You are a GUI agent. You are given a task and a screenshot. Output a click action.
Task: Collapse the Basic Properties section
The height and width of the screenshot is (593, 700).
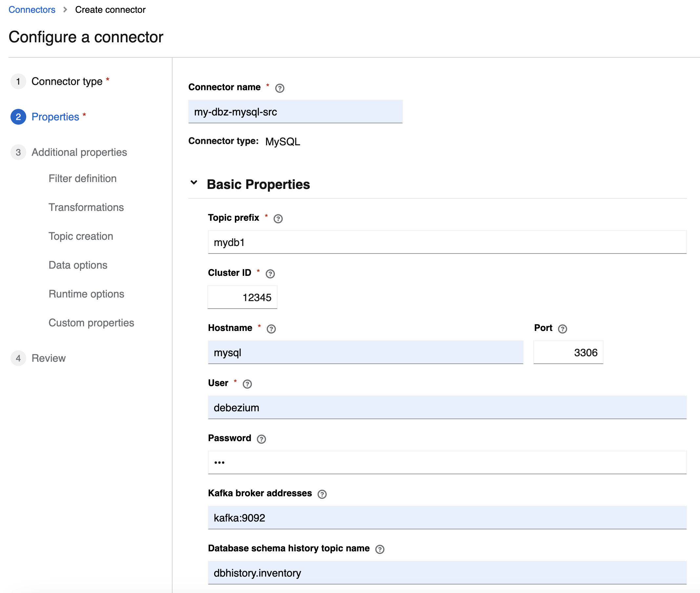(x=194, y=183)
